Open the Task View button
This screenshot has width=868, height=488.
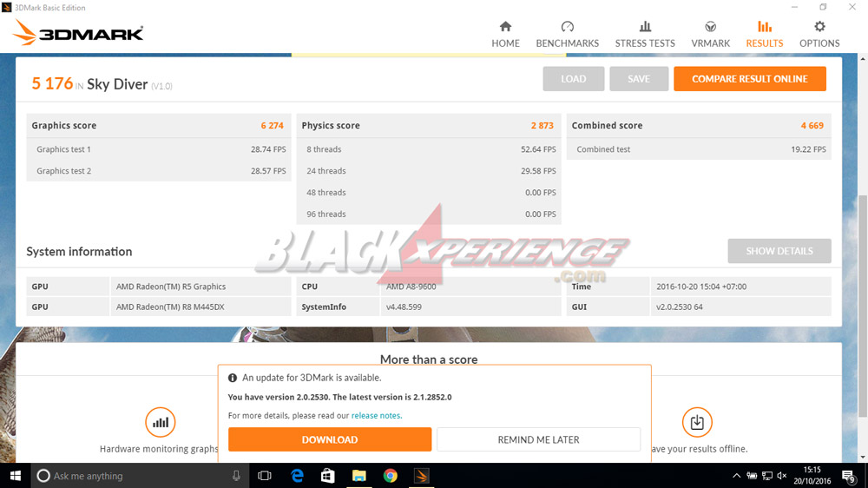pyautogui.click(x=265, y=476)
